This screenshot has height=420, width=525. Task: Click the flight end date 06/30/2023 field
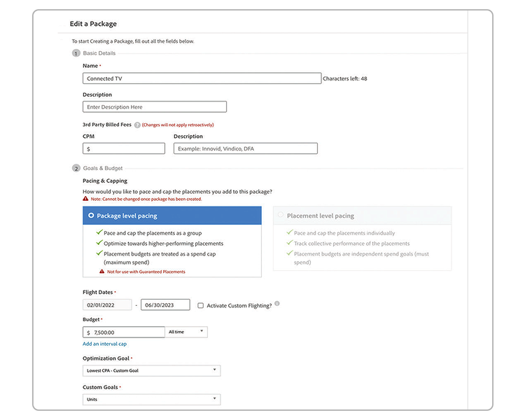165,305
